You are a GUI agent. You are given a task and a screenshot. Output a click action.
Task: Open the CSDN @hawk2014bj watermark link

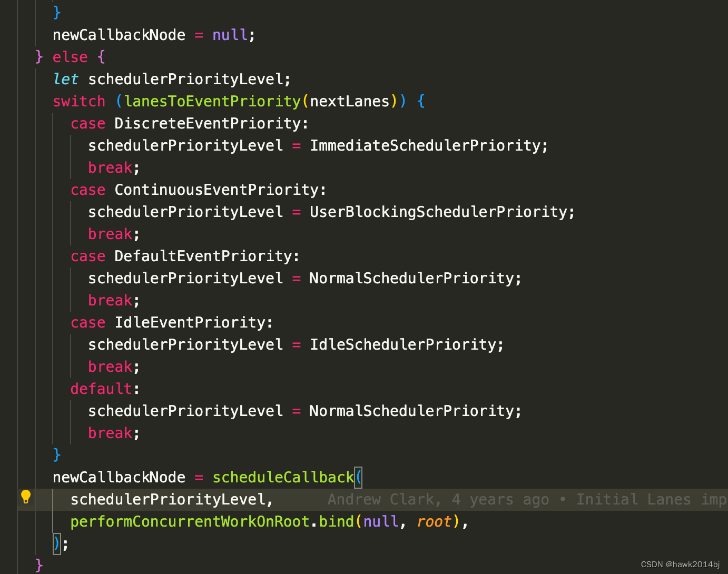680,563
